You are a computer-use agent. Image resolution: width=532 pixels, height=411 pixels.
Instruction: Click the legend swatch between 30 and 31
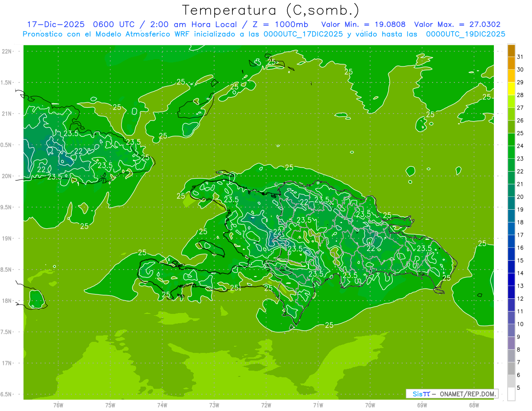tap(511, 63)
